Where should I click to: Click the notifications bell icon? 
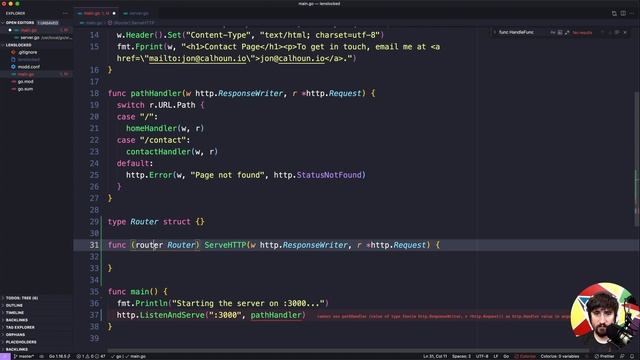click(632, 356)
